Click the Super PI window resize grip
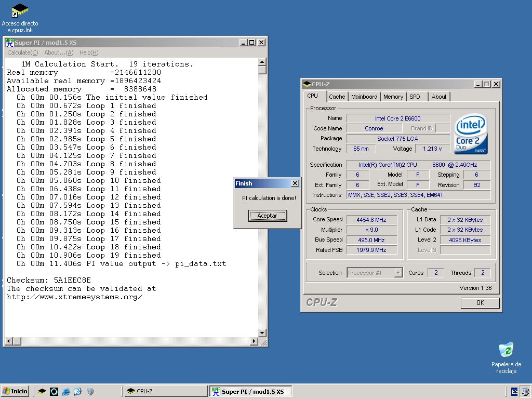The width and height of the screenshot is (532, 399). click(263, 342)
